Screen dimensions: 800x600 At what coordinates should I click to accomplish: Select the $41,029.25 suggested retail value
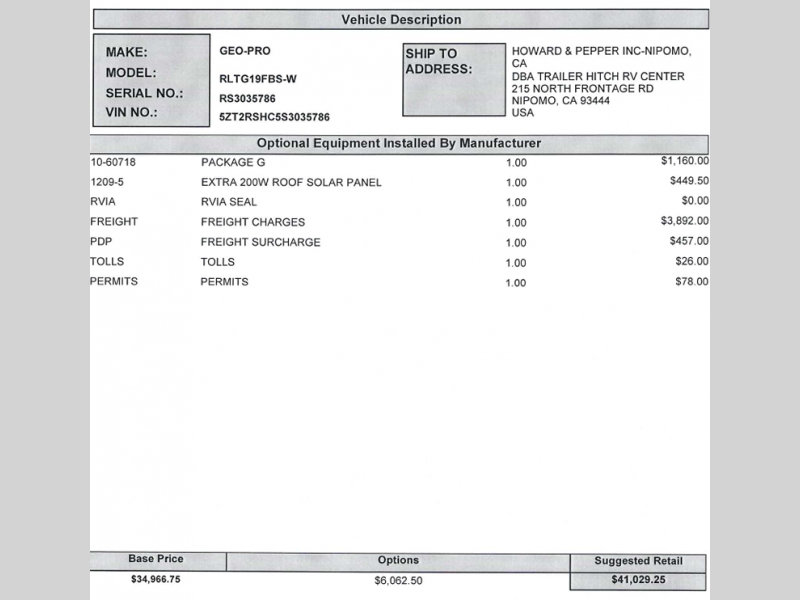(x=638, y=580)
